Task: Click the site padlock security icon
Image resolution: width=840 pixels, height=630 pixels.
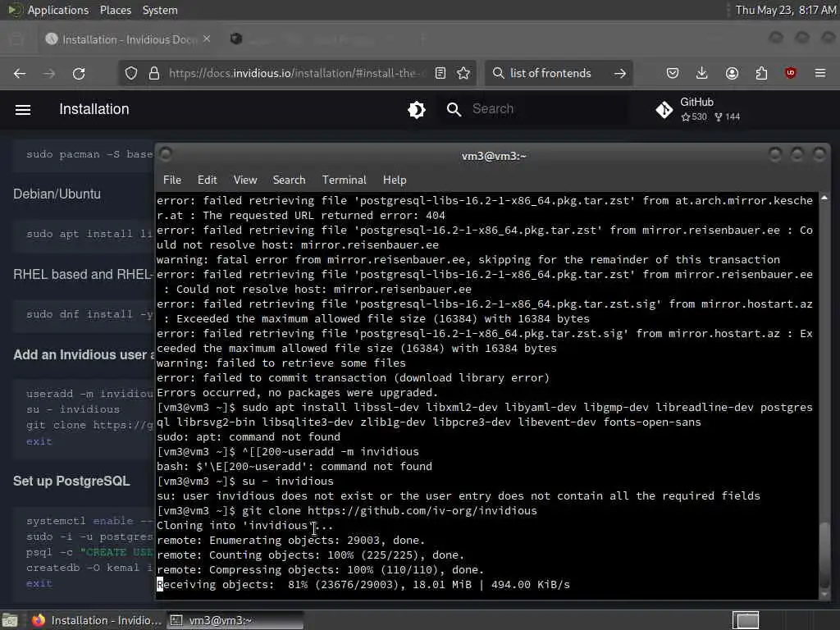Action: coord(154,73)
